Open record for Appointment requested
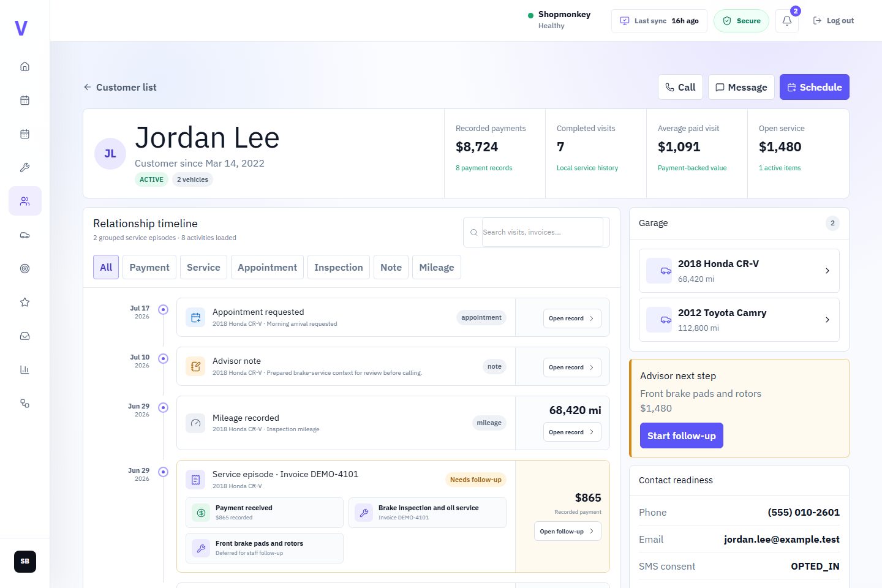882x588 pixels. 572,318
